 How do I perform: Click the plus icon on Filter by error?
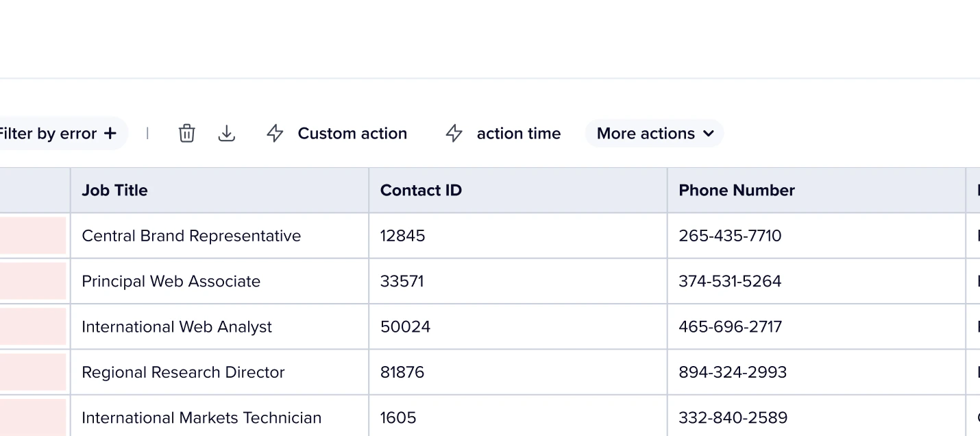coord(110,133)
